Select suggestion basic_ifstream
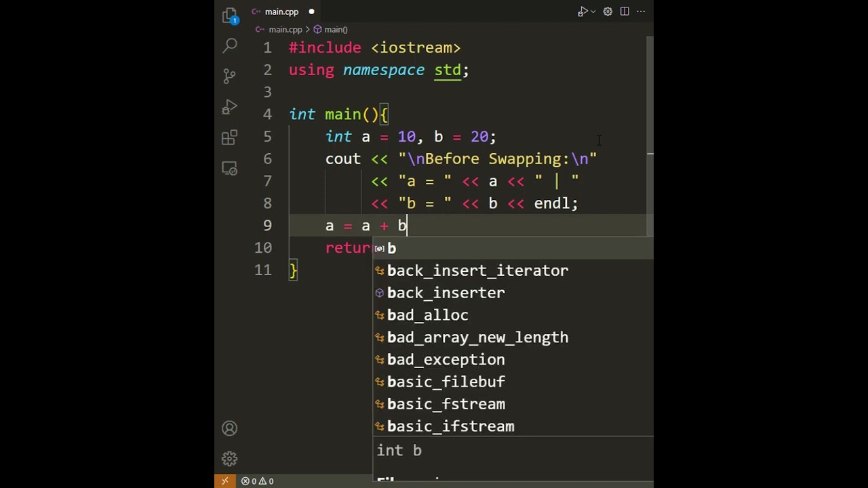 513,426
